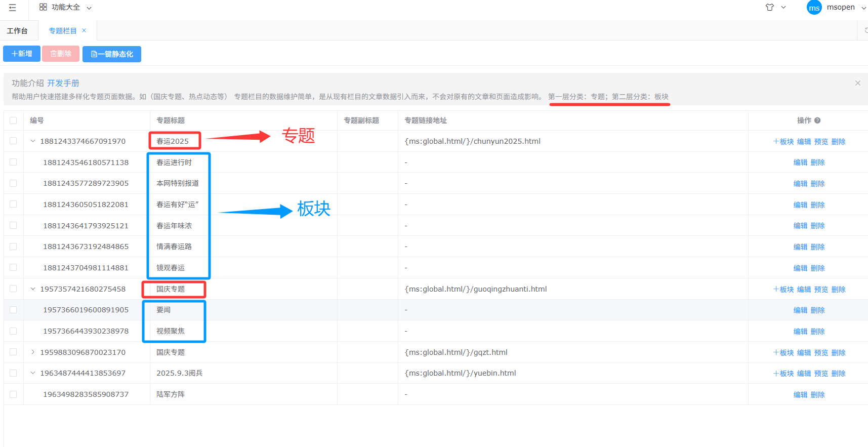The width and height of the screenshot is (868, 447).
Task: Click the 新增 button
Action: click(22, 54)
